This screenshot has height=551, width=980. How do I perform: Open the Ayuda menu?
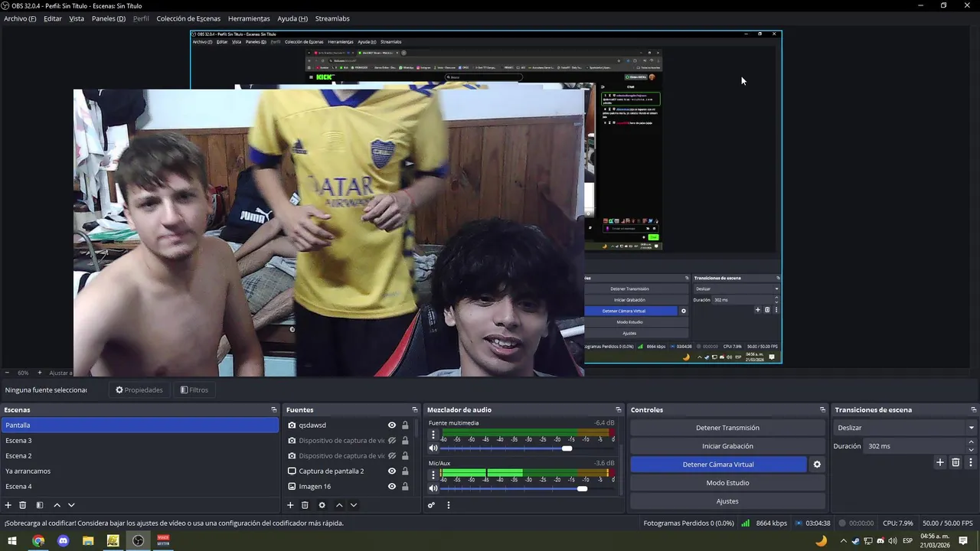(x=292, y=18)
